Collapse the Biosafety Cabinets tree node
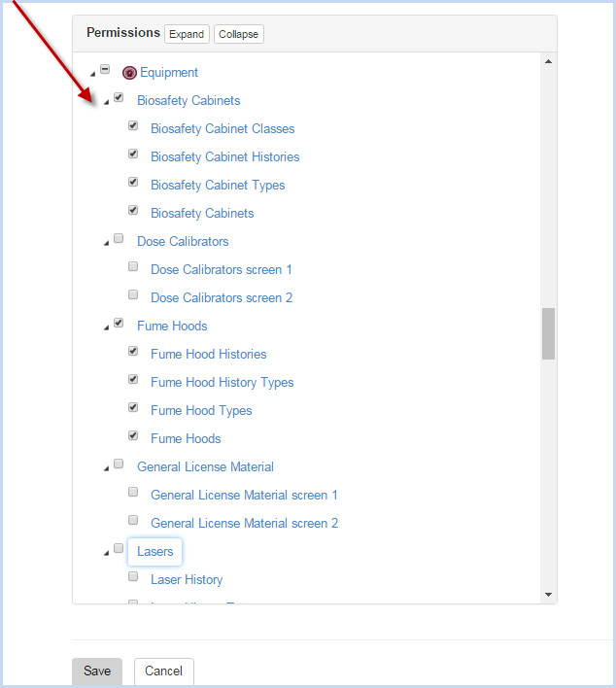 106,102
